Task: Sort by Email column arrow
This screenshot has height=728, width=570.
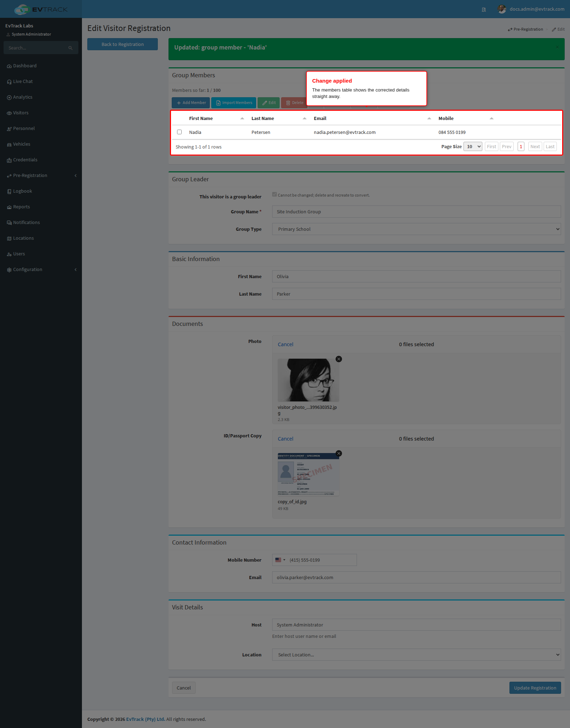Action: (x=429, y=118)
